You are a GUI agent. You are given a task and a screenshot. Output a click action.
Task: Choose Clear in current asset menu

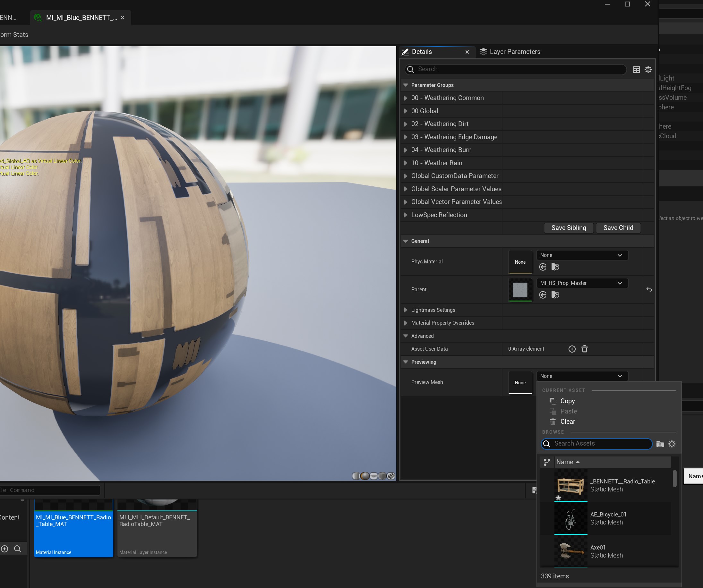(x=567, y=422)
